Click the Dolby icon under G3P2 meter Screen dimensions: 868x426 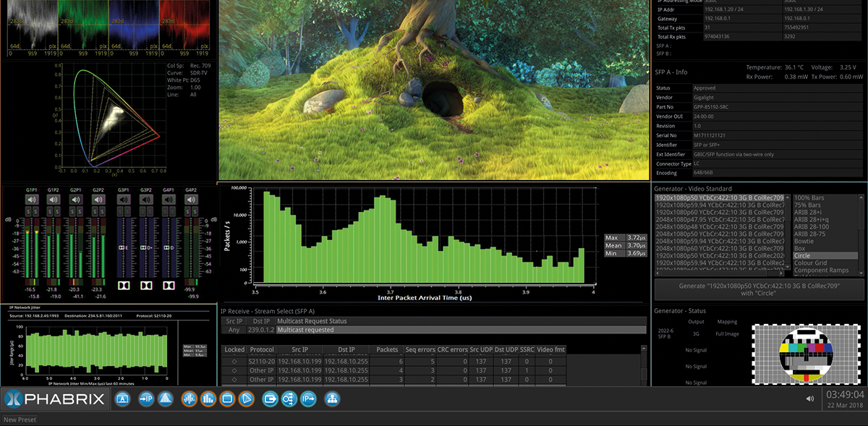point(146,286)
